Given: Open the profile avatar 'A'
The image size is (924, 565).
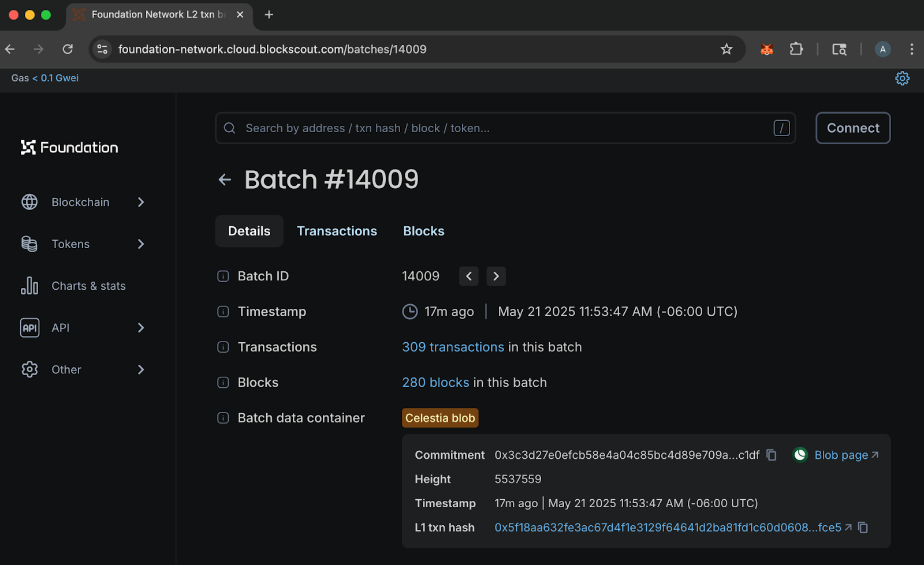Looking at the screenshot, I should pos(882,49).
